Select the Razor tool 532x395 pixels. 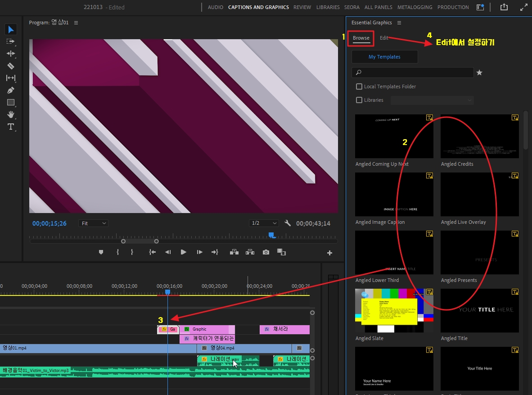click(10, 66)
